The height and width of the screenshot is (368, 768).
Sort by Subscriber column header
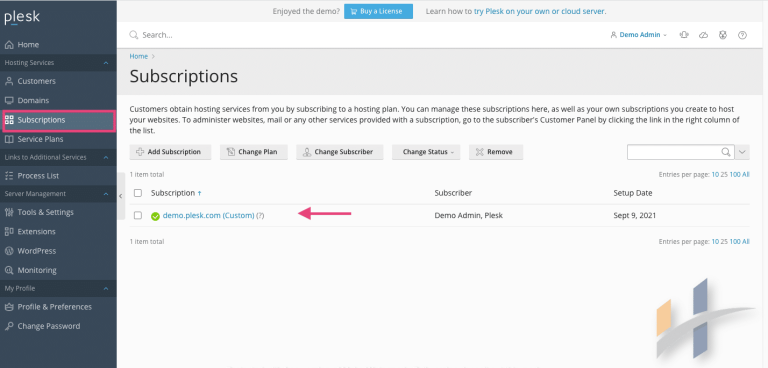pos(453,193)
